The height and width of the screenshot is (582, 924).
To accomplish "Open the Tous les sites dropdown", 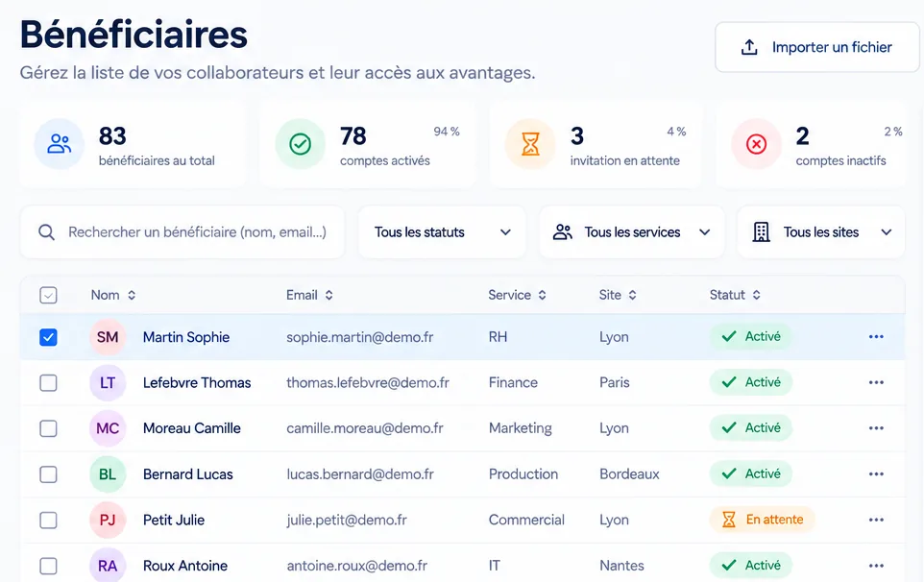I will [821, 232].
